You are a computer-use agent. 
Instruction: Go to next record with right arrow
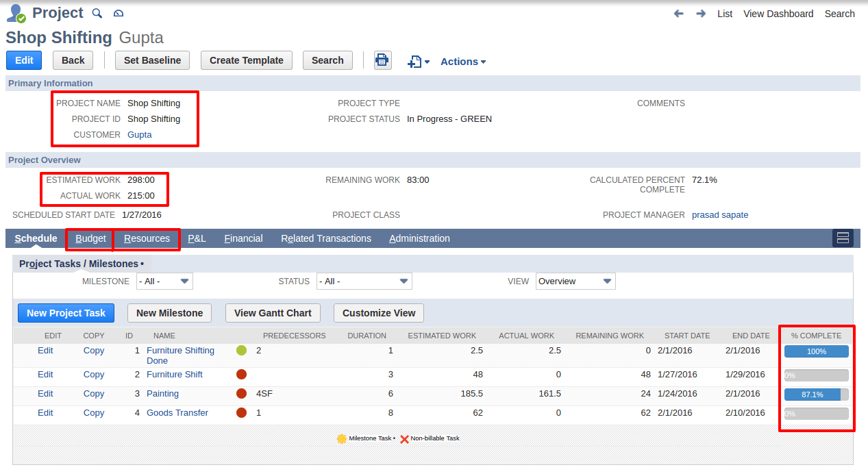point(701,14)
